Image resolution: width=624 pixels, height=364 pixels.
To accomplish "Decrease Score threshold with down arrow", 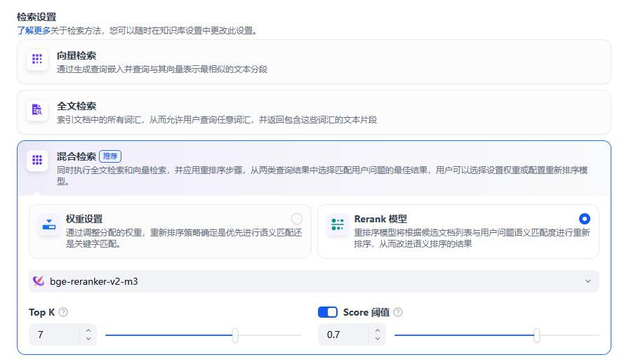I will pyautogui.click(x=378, y=339).
